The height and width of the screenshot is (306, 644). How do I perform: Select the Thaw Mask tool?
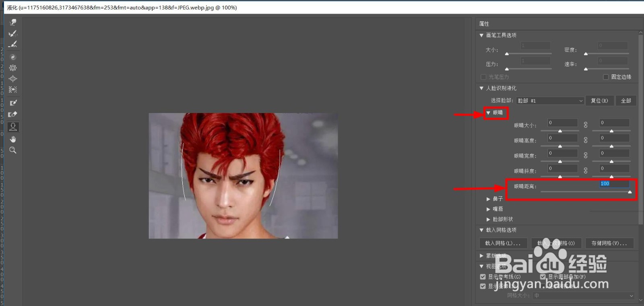point(13,114)
